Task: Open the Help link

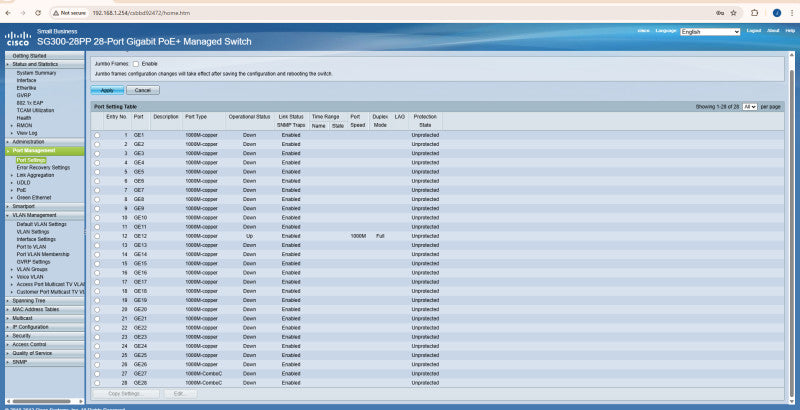Action: [x=790, y=31]
